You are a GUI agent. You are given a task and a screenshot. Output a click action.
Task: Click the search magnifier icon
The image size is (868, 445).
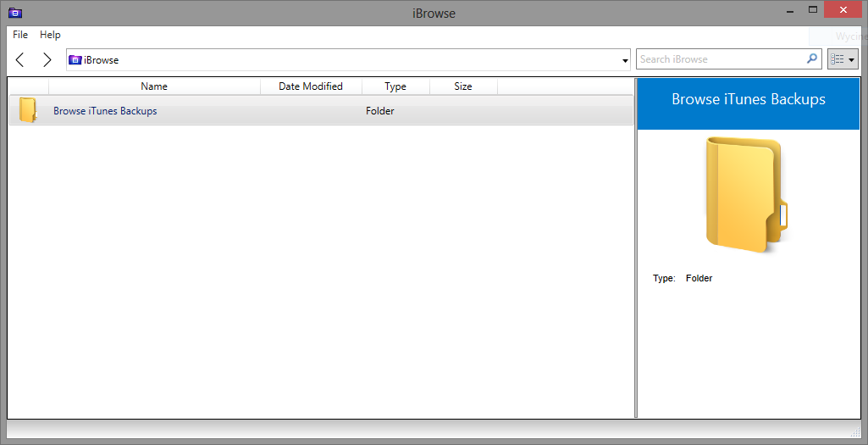[x=812, y=58]
